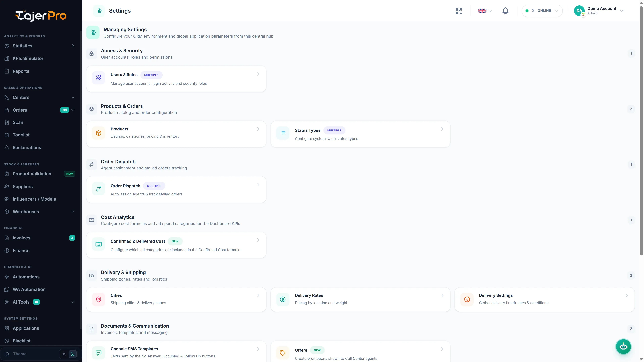Open the ONLINE status dropdown

542,11
